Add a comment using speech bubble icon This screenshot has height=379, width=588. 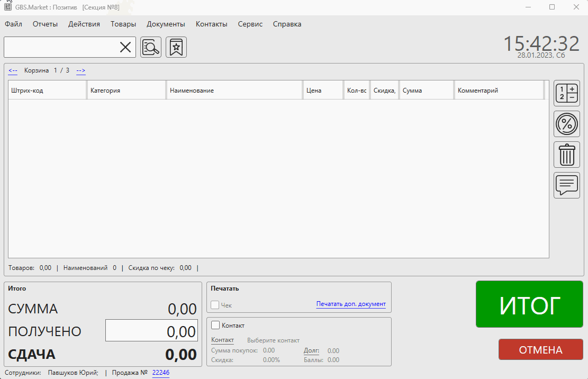pos(566,185)
